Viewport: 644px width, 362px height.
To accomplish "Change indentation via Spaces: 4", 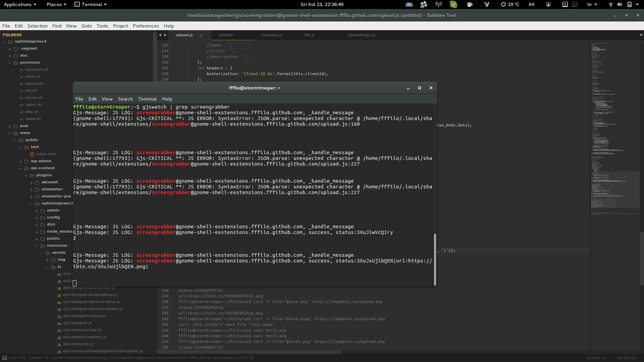I will pos(596,358).
